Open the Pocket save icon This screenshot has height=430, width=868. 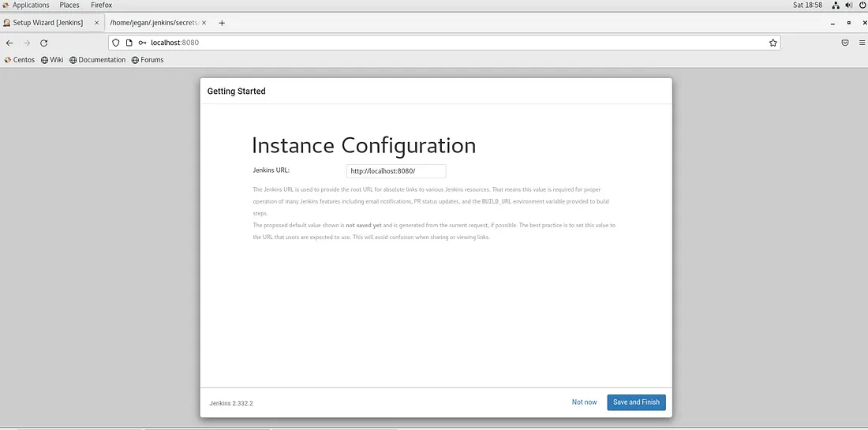point(845,43)
